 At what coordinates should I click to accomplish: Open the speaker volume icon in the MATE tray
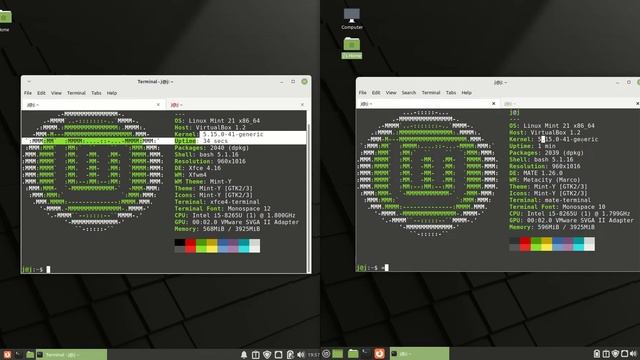point(633,354)
